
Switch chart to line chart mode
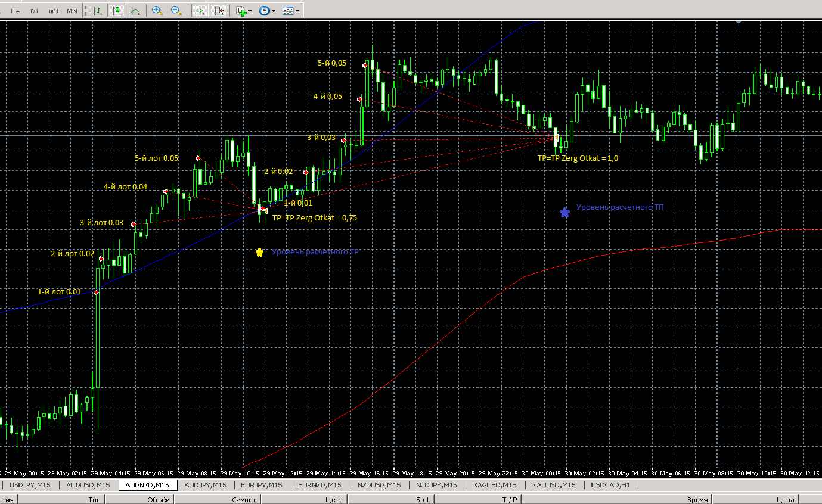tap(135, 10)
